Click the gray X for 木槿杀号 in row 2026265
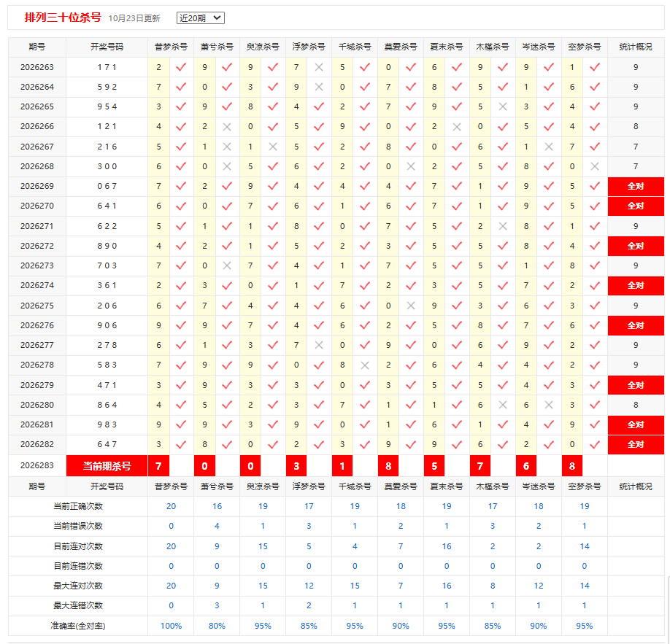 503,106
